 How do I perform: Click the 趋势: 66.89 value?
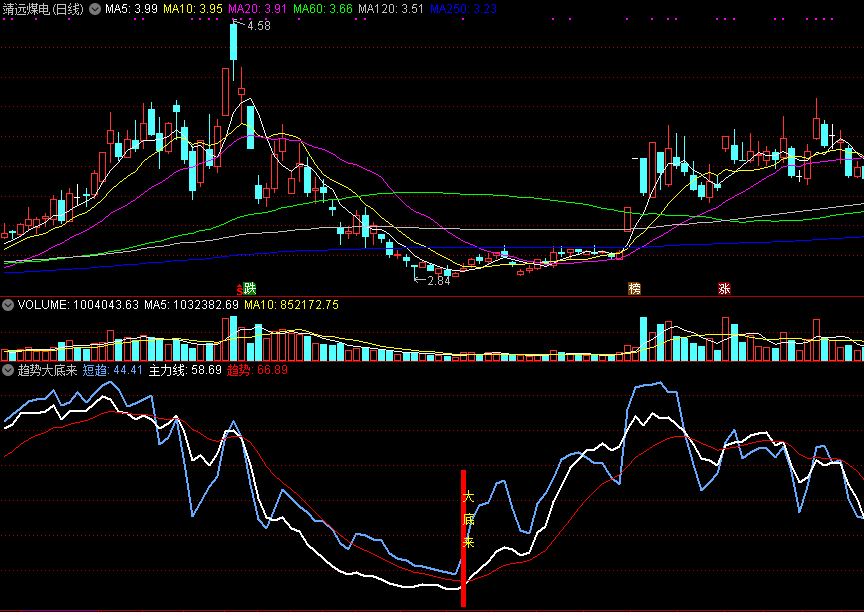pyautogui.click(x=257, y=370)
